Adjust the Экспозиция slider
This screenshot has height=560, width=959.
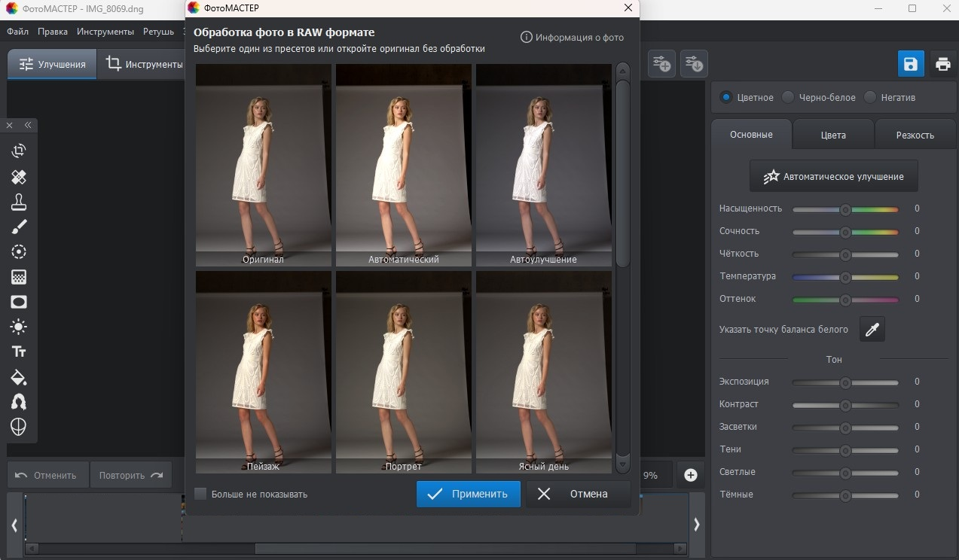(845, 382)
